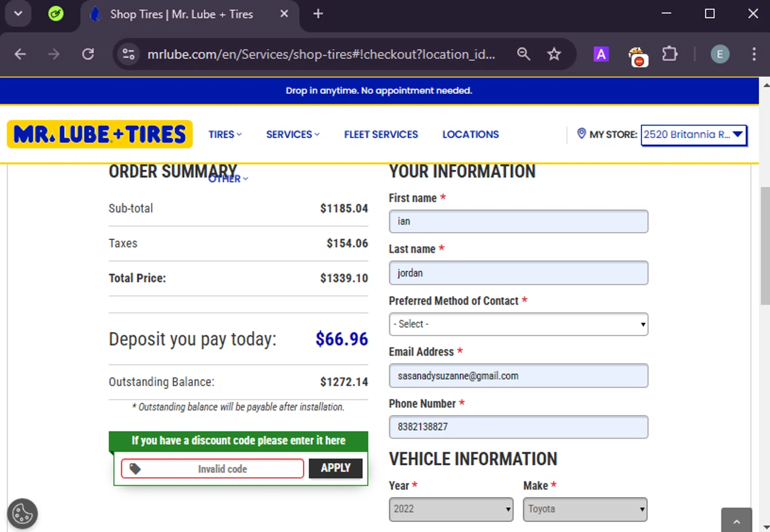Click the Phone Number field
This screenshot has height=532, width=770.
(518, 427)
